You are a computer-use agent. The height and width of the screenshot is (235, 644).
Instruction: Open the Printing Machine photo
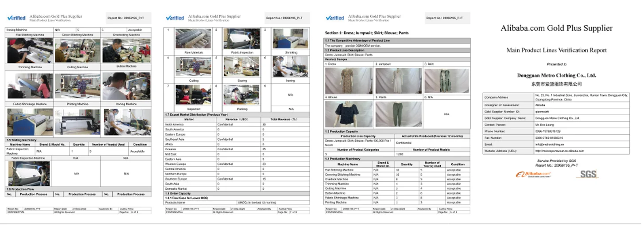78,122
